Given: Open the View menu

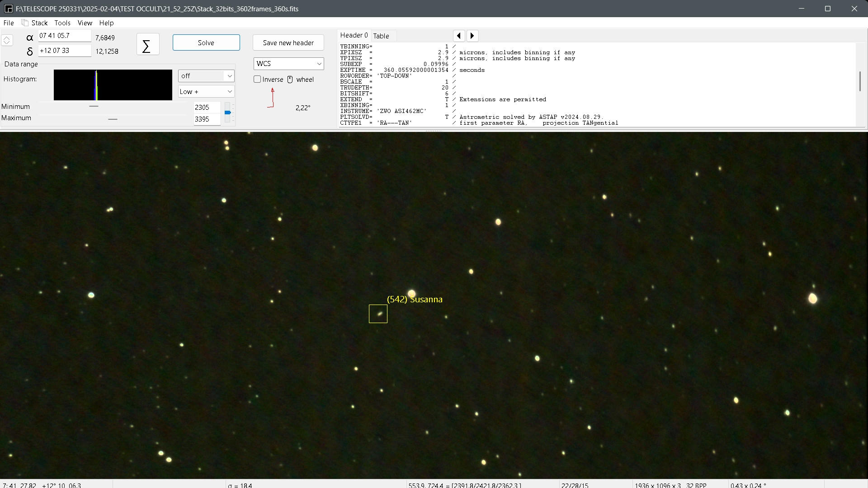Looking at the screenshot, I should (85, 23).
